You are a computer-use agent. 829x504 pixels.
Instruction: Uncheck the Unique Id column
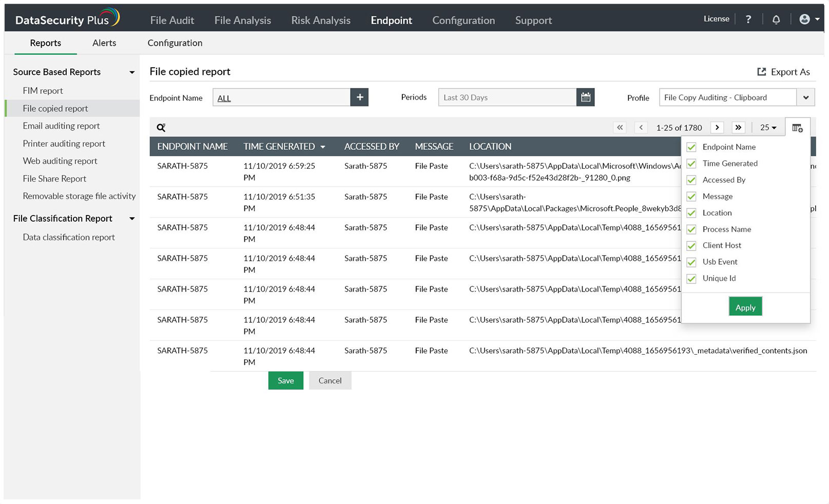pos(691,279)
